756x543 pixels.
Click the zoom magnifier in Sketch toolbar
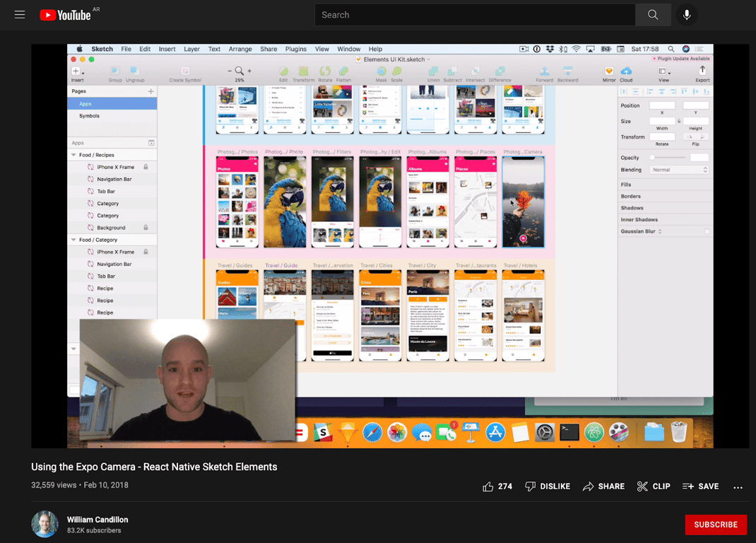pyautogui.click(x=239, y=71)
